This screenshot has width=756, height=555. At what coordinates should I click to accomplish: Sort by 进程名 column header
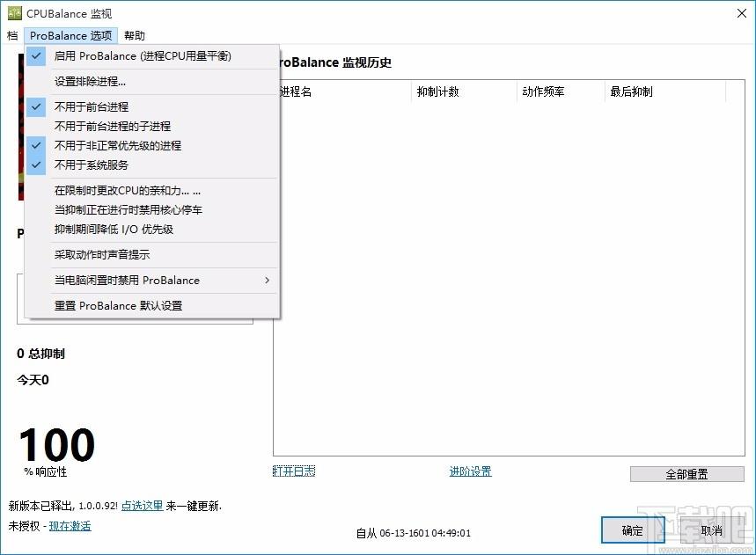tap(343, 91)
